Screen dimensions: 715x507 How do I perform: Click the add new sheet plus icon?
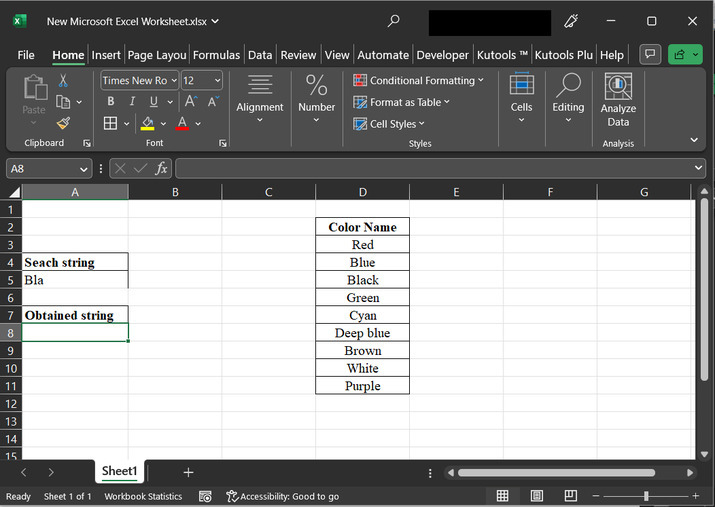(x=188, y=472)
